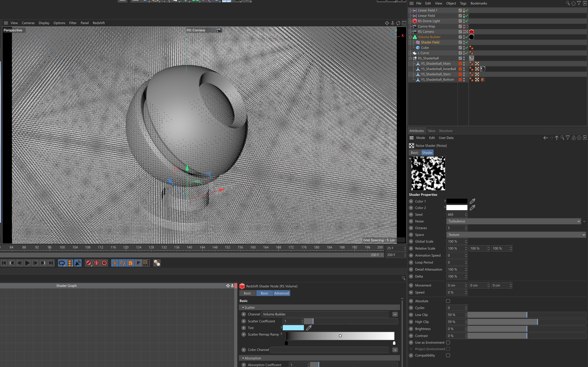Image resolution: width=588 pixels, height=367 pixels.
Task: Click the Redshift camera tag on RS Camera
Action: [x=471, y=32]
